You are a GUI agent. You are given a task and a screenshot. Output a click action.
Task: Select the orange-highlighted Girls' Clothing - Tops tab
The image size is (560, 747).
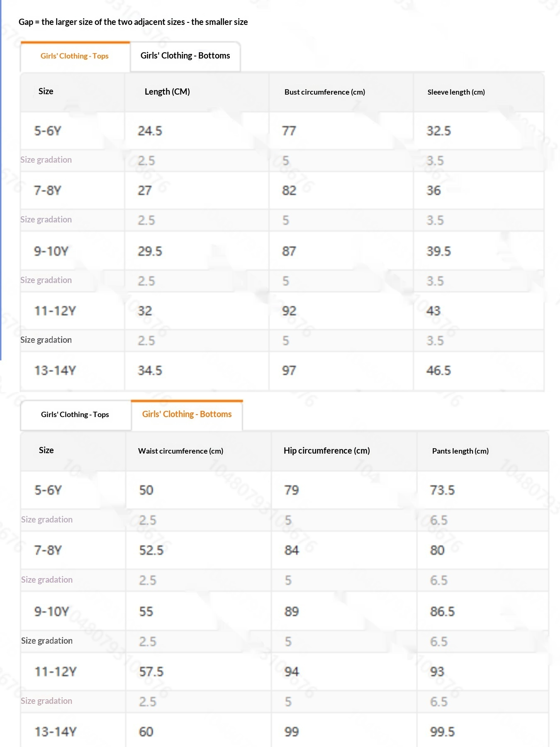[x=75, y=56]
